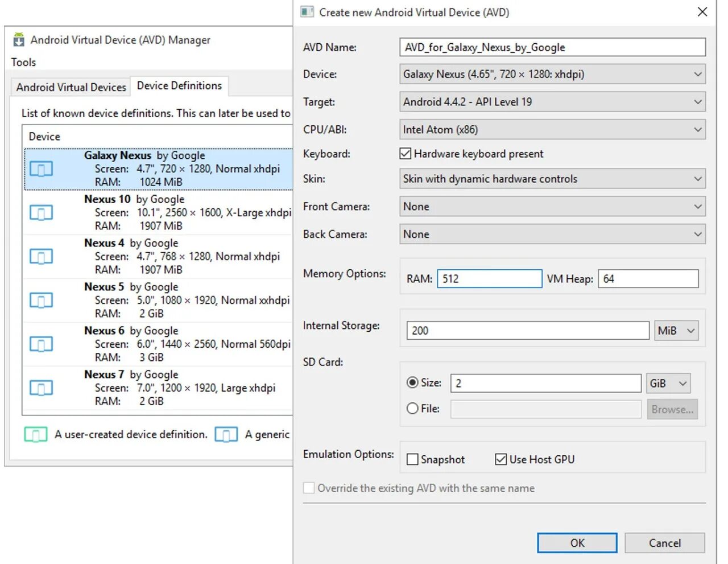Enable the Snapshot checkbox

tap(413, 459)
